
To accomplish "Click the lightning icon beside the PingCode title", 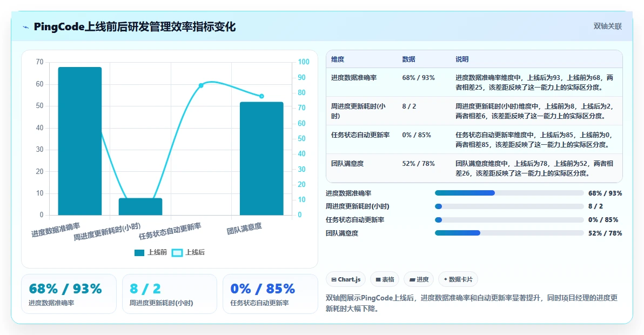I will (x=26, y=27).
